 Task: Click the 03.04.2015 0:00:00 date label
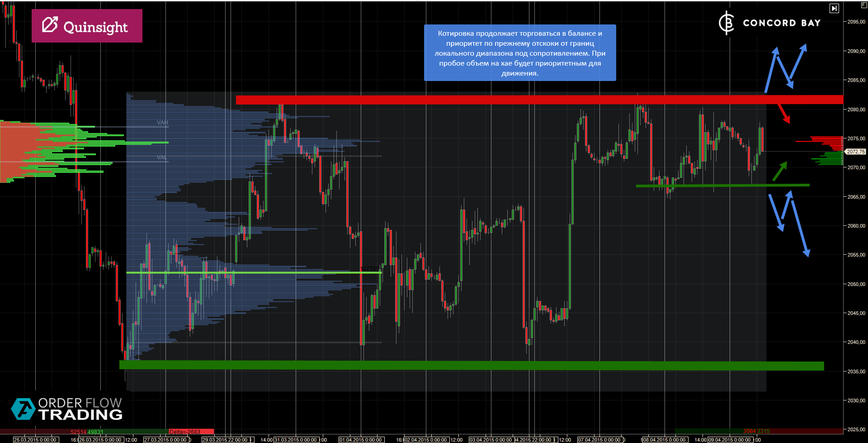[x=491, y=440]
